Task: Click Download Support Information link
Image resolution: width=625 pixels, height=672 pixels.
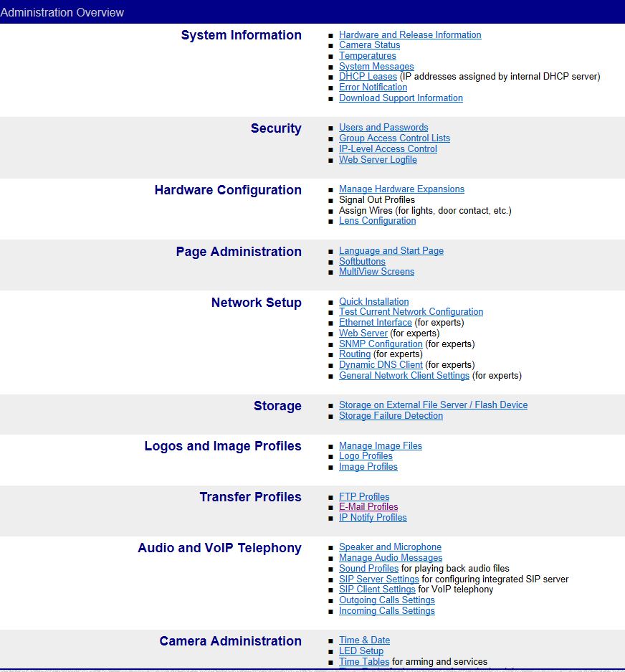Action: tap(401, 98)
